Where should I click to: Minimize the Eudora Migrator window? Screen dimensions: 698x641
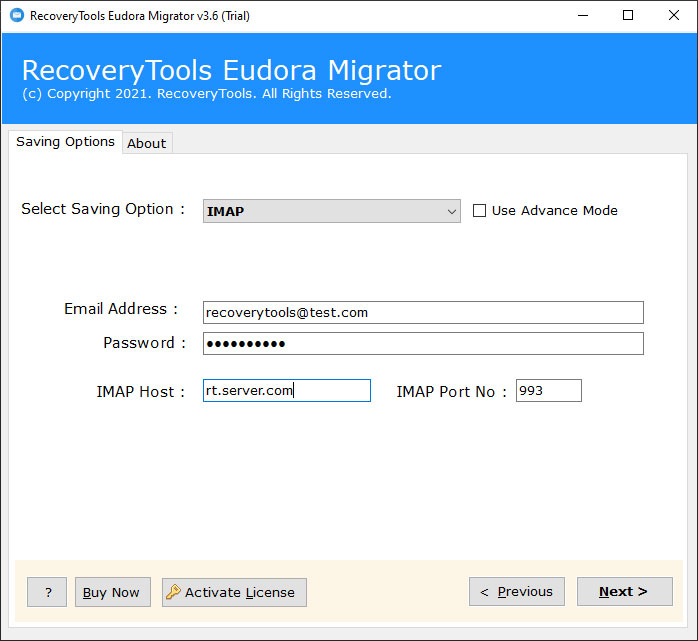(583, 16)
